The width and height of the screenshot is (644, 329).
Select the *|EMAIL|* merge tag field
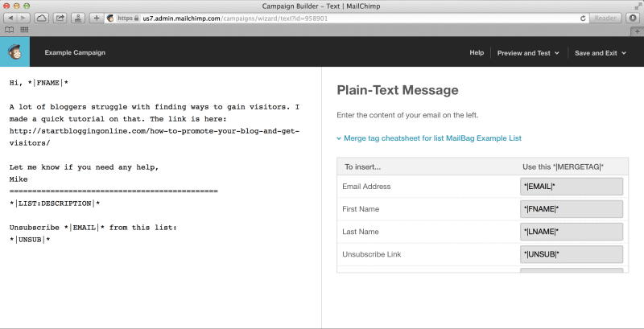coord(572,187)
